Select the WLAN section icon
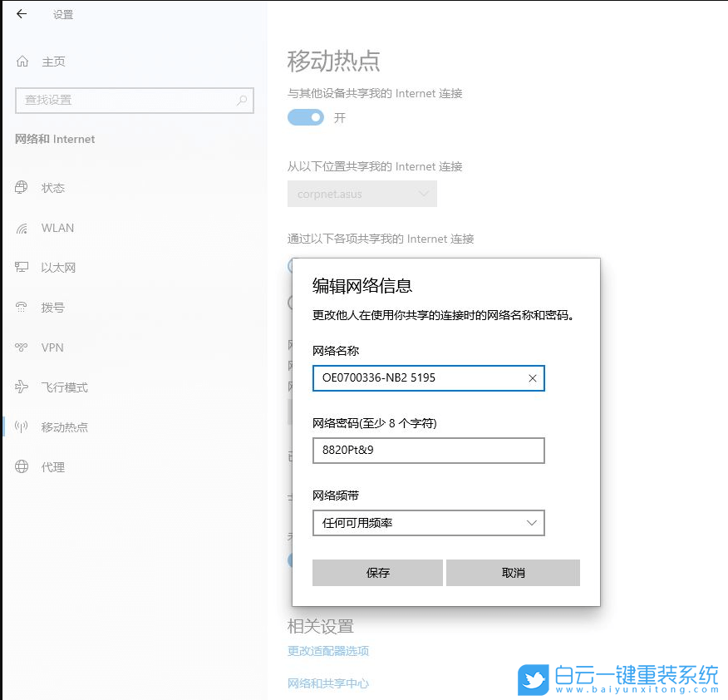 coord(22,228)
